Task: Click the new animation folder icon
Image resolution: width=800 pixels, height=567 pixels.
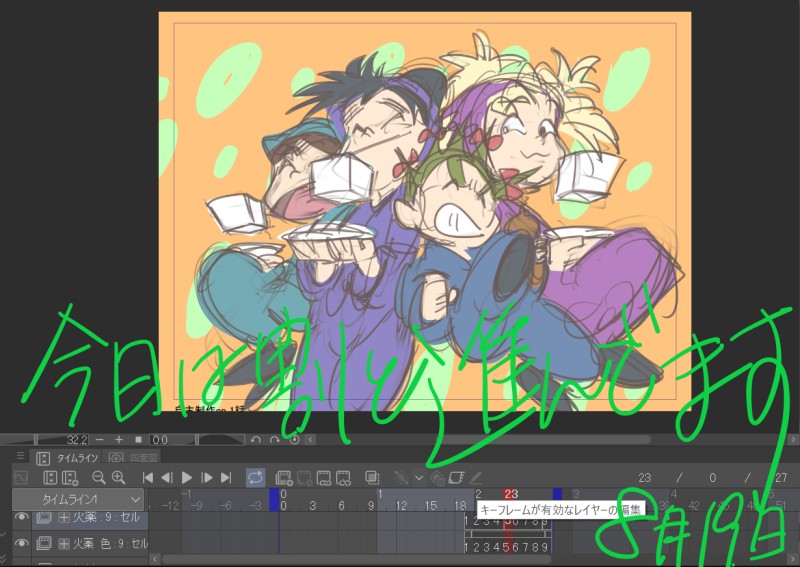Action: pyautogui.click(x=284, y=478)
